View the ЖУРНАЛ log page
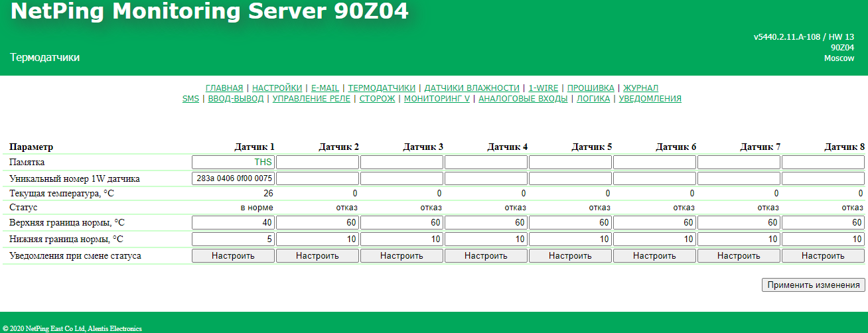 tap(640, 88)
